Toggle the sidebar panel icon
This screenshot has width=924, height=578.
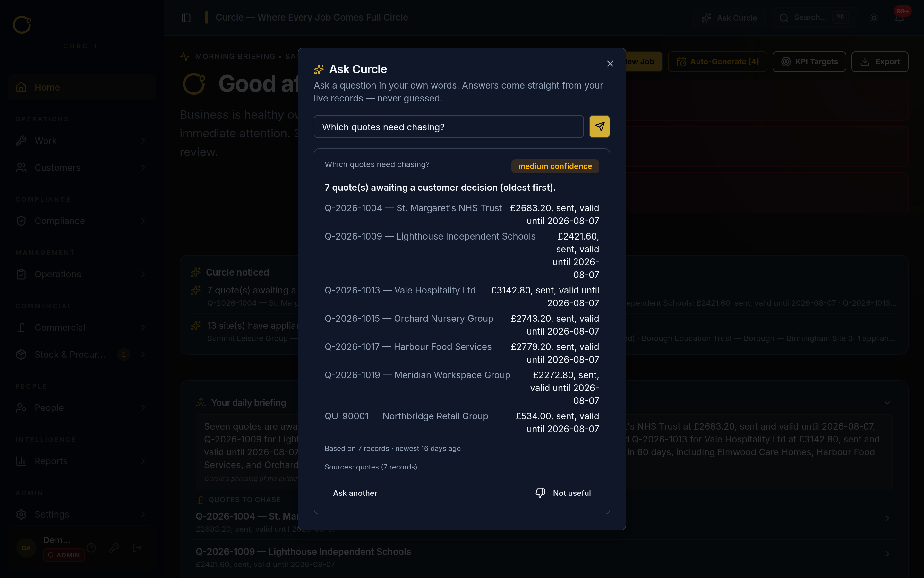(x=186, y=18)
